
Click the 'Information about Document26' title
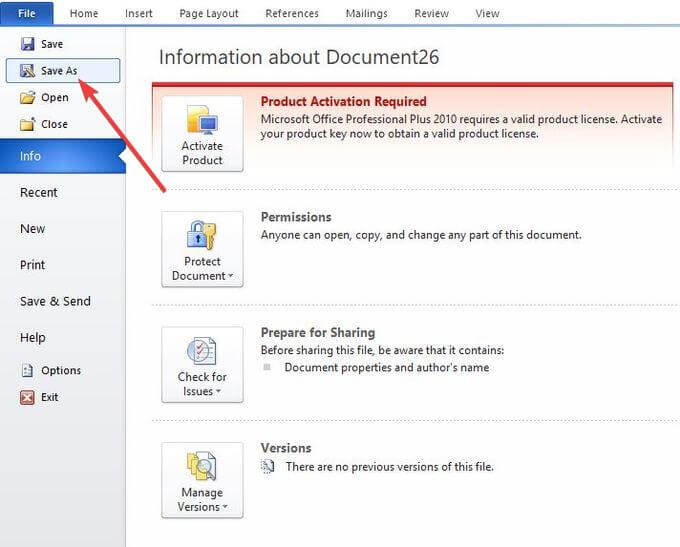pos(299,57)
